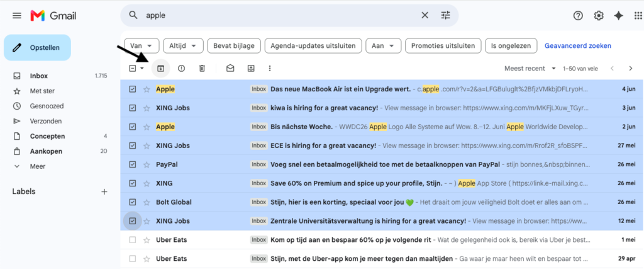Go to the previous results page

click(612, 68)
